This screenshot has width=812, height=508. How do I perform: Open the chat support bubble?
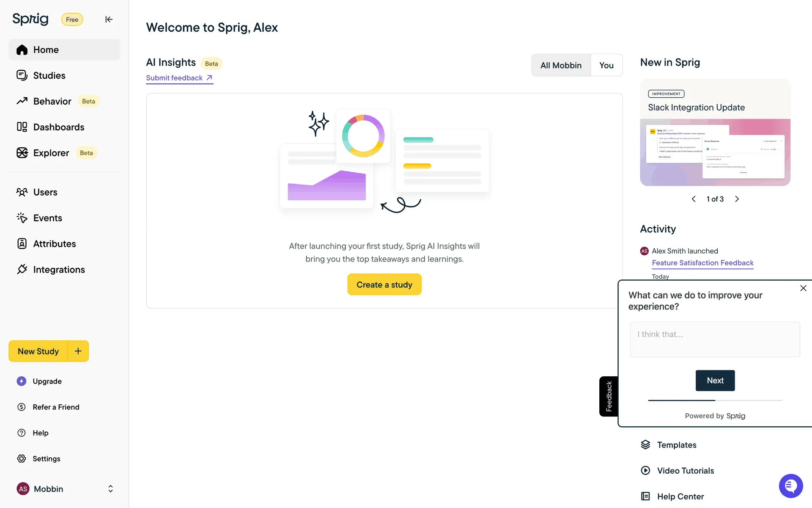tap(790, 486)
